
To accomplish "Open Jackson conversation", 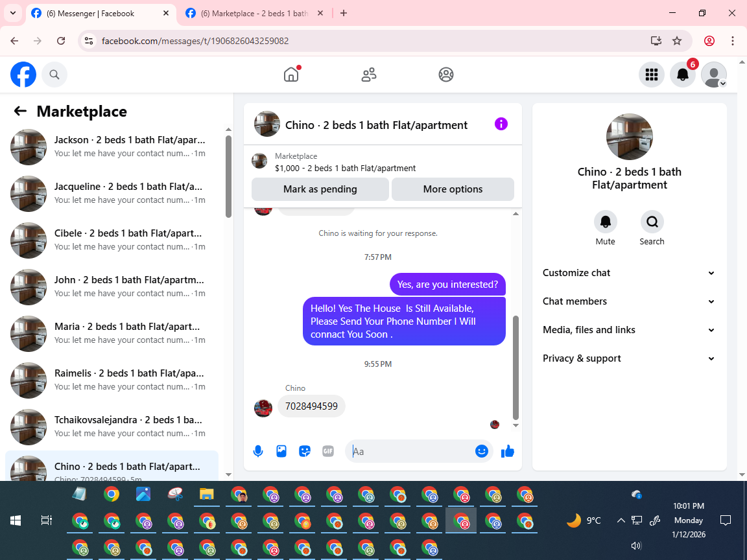I will click(112, 147).
